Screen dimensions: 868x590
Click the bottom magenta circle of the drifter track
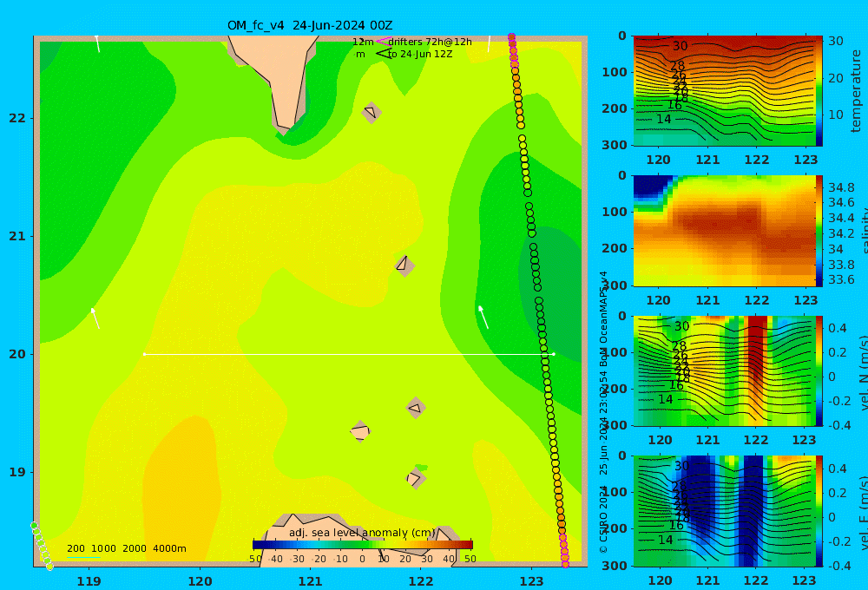coord(565,565)
